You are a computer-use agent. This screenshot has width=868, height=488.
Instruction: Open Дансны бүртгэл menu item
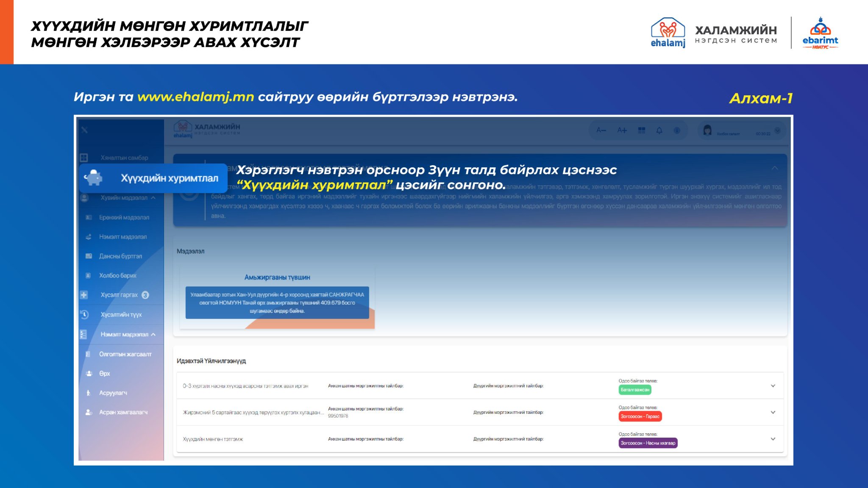point(120,256)
